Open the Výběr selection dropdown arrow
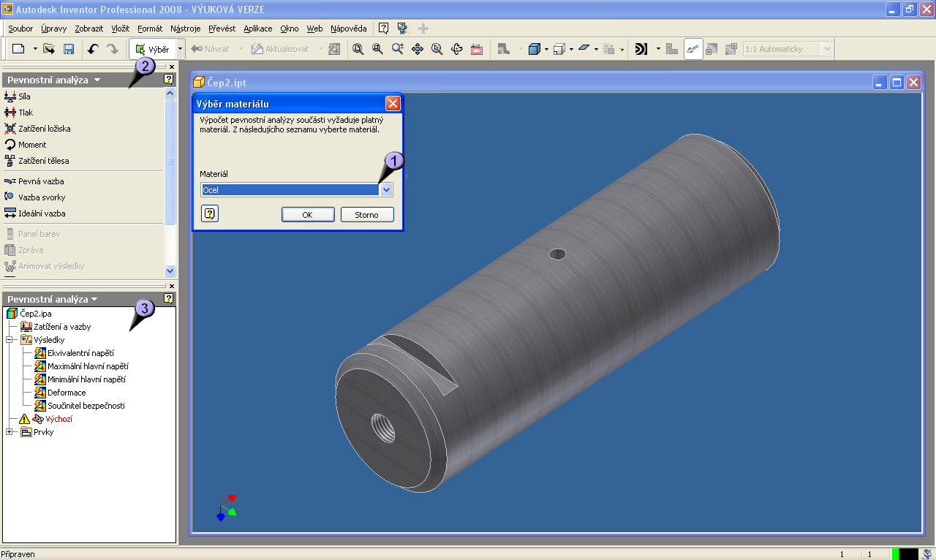Screen dimensions: 936x560 180,49
